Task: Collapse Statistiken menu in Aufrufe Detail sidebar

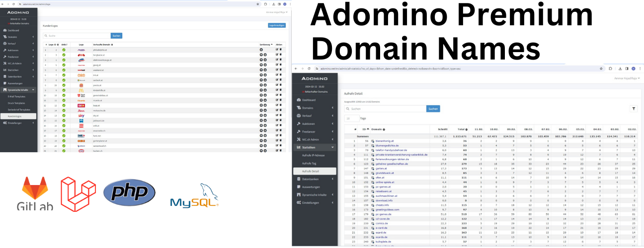Action: click(315, 147)
